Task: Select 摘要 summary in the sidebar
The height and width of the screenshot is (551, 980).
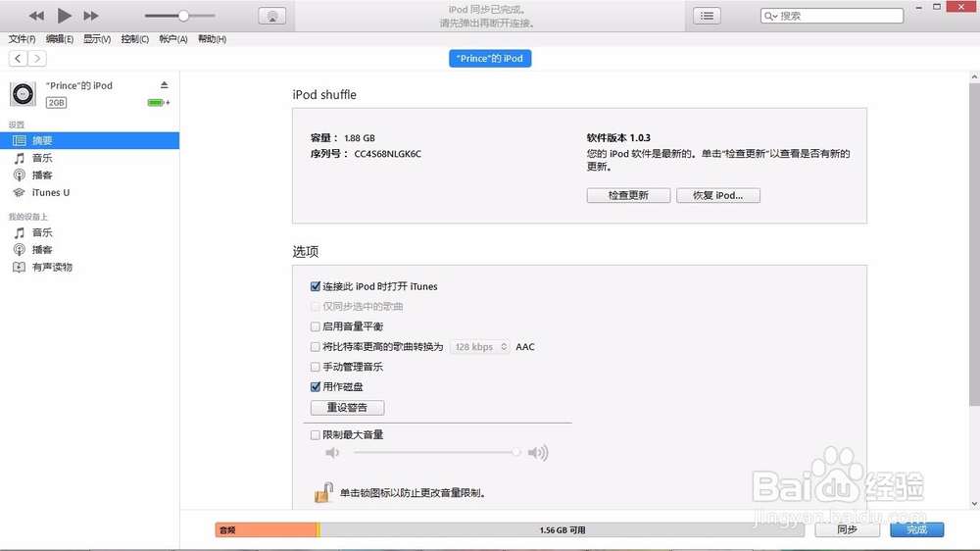Action: [89, 141]
